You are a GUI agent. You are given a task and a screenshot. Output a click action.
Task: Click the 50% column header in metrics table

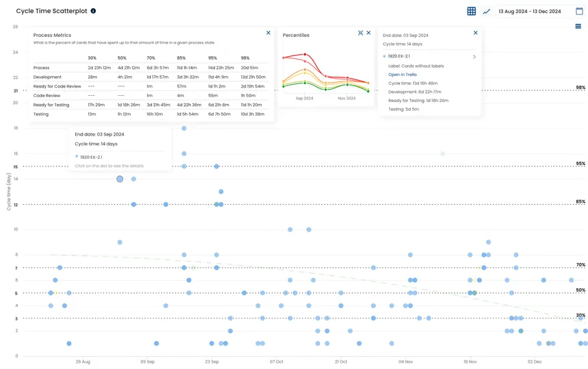[x=122, y=58]
